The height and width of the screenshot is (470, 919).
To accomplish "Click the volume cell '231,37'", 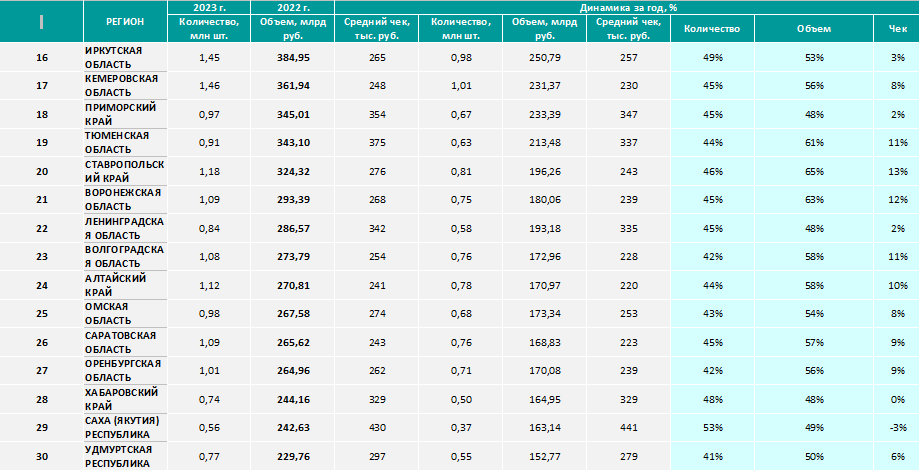I will (544, 86).
